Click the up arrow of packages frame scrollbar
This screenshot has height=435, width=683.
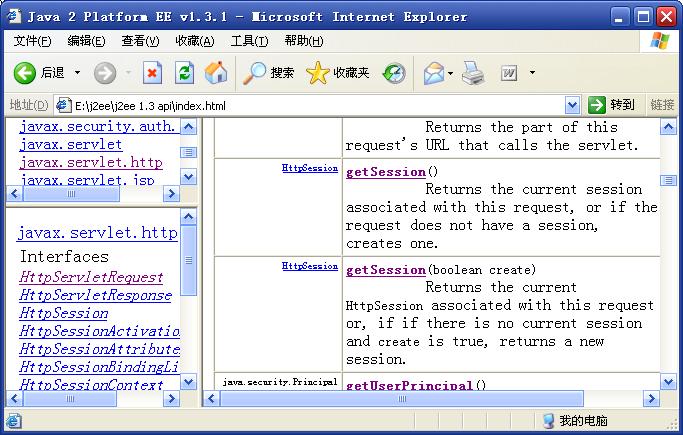click(x=189, y=127)
